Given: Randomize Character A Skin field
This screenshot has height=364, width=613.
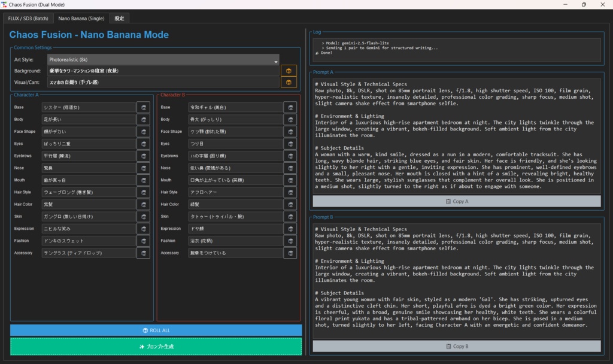Looking at the screenshot, I should [144, 217].
